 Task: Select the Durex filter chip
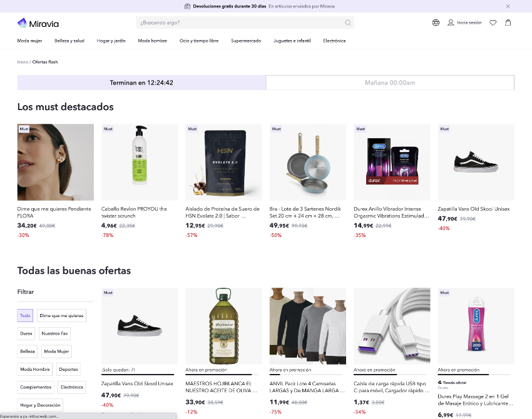pyautogui.click(x=26, y=334)
